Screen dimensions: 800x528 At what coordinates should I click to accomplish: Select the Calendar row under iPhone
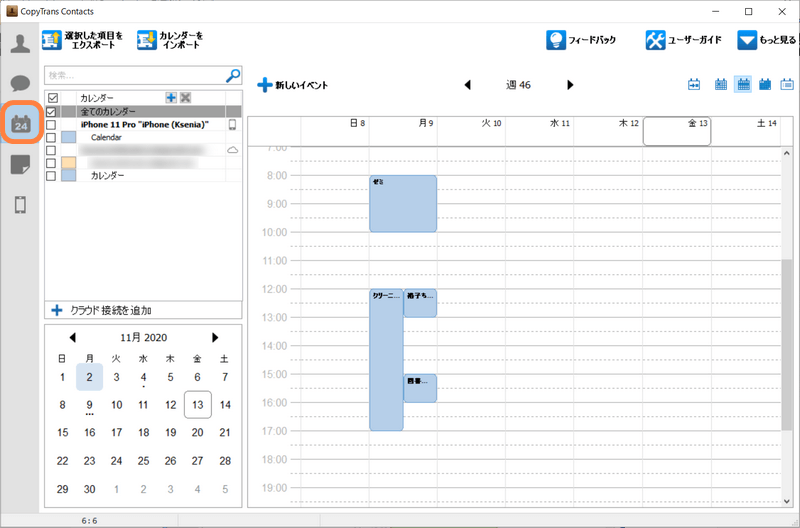[x=143, y=137]
